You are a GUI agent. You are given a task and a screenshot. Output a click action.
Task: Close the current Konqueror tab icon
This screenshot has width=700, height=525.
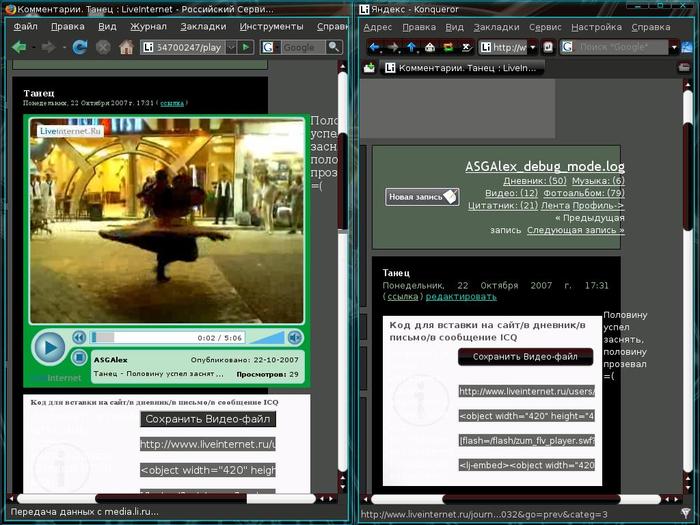[683, 68]
